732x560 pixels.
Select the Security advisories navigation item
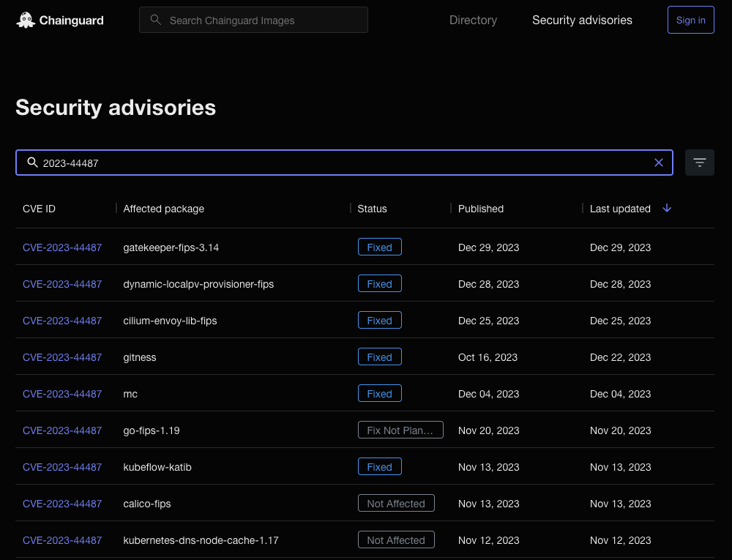coord(582,20)
